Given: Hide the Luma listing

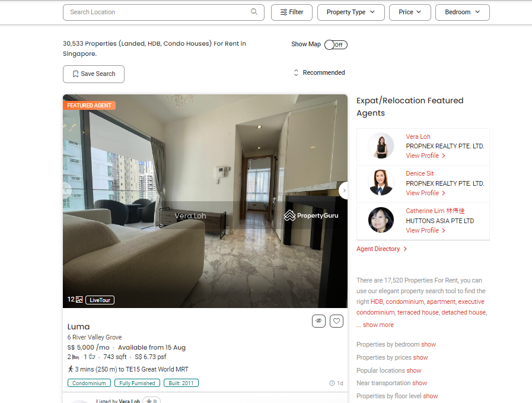Looking at the screenshot, I should [318, 321].
